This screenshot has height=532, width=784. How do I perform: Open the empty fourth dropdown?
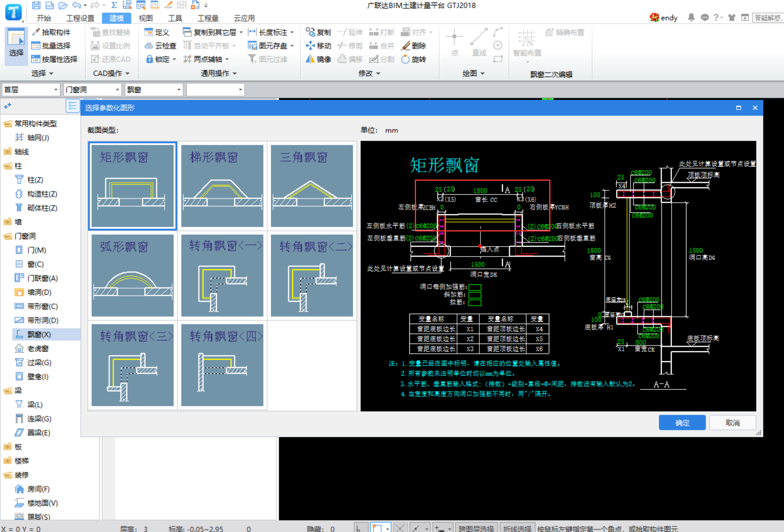pos(215,90)
